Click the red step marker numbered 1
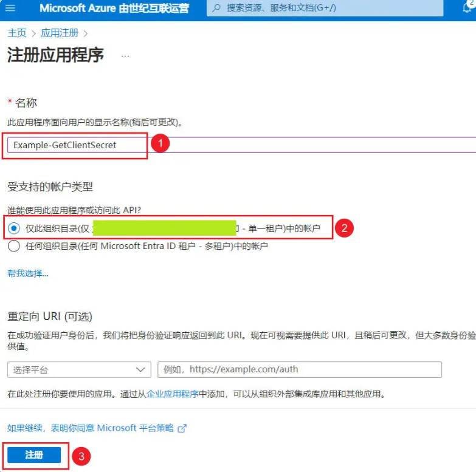Screen dimensions: 476x472 tap(159, 145)
